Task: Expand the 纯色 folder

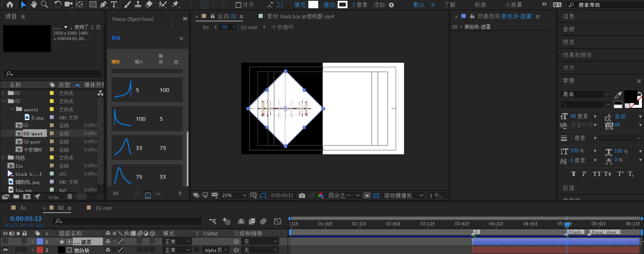Action: [3, 157]
